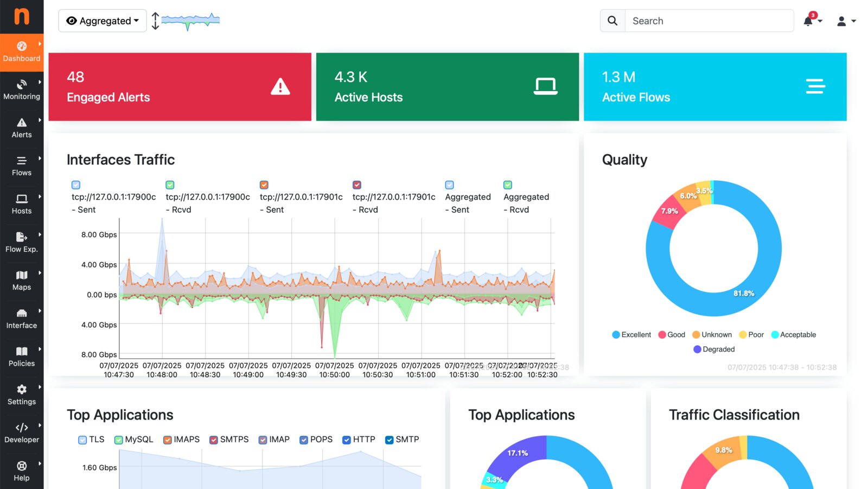Focus the Search input field
This screenshot has height=489, width=868.
(x=710, y=21)
